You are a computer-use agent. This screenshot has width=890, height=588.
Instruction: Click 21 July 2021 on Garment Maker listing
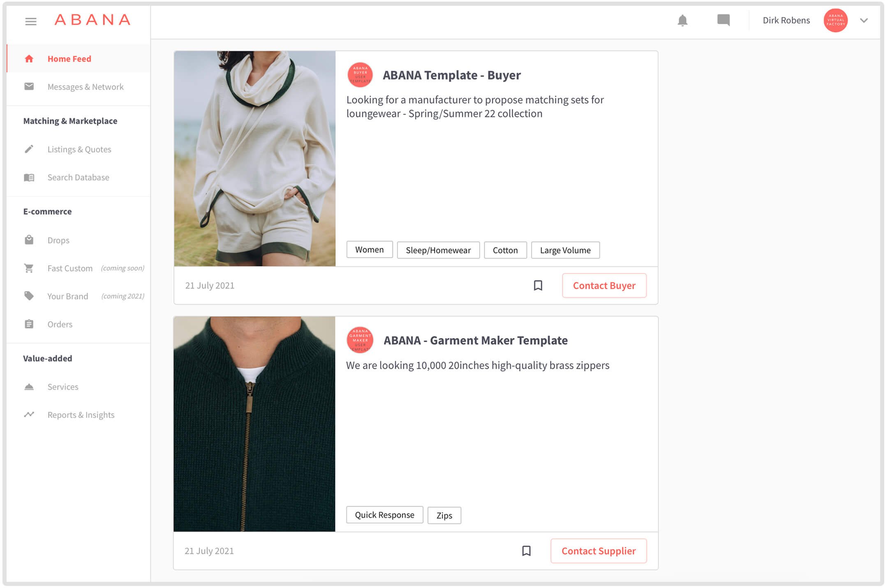pyautogui.click(x=209, y=551)
